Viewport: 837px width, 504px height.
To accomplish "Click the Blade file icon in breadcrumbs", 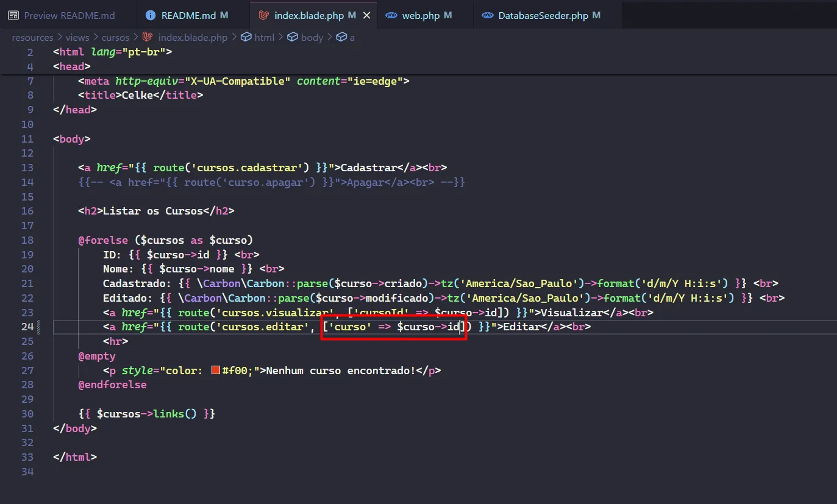I will [148, 37].
